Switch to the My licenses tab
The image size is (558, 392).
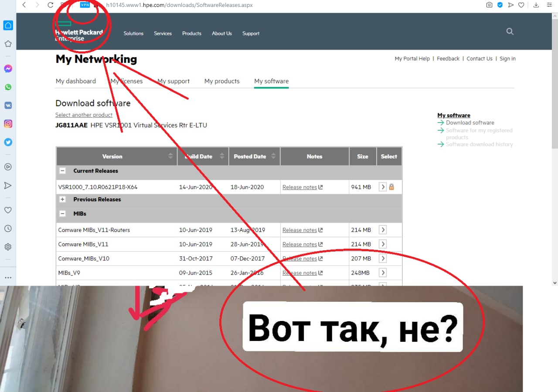[x=126, y=81]
